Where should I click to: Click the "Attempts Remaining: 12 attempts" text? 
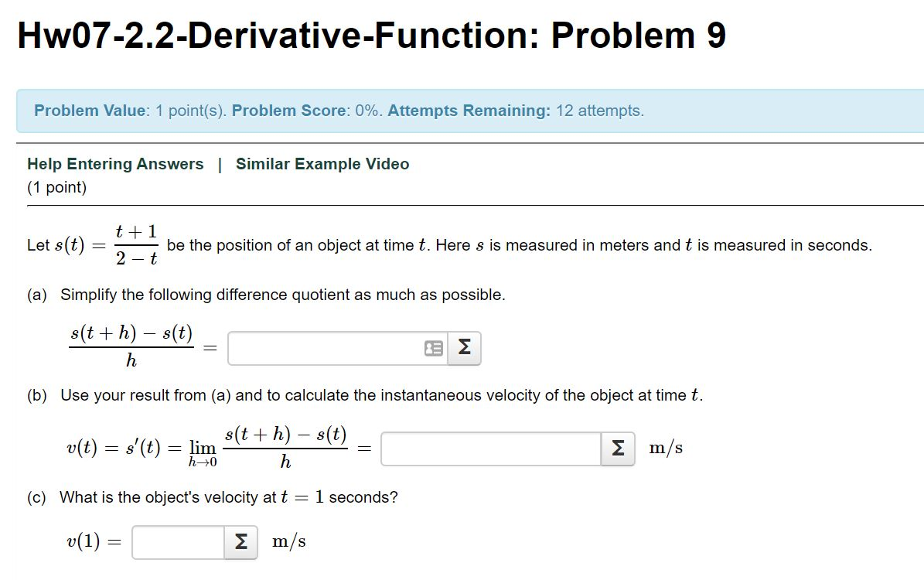(515, 111)
